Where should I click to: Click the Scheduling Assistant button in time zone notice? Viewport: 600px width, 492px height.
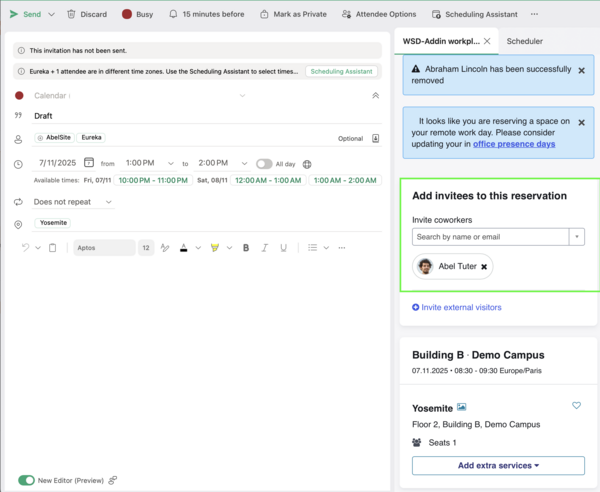tap(341, 71)
